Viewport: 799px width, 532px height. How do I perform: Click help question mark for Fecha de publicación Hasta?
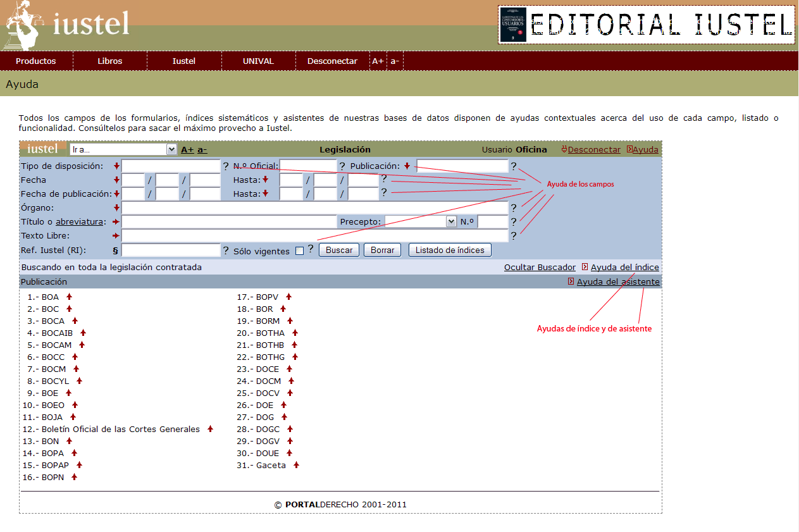383,192
